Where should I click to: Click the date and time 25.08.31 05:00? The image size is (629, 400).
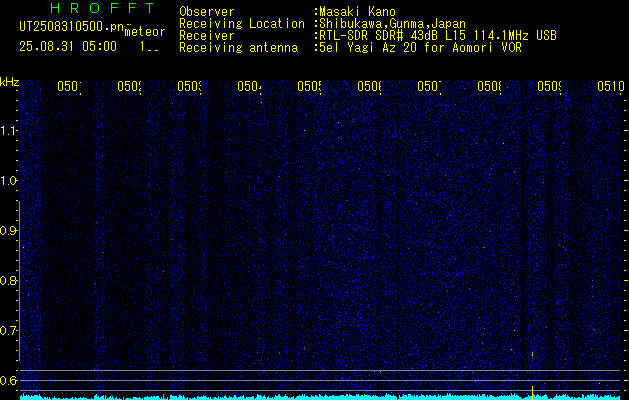click(x=68, y=47)
